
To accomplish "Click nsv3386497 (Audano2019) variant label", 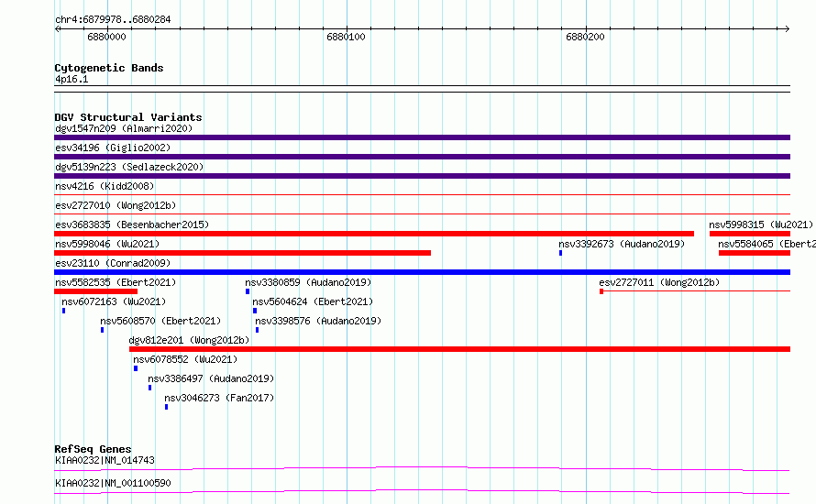I will click(x=211, y=378).
